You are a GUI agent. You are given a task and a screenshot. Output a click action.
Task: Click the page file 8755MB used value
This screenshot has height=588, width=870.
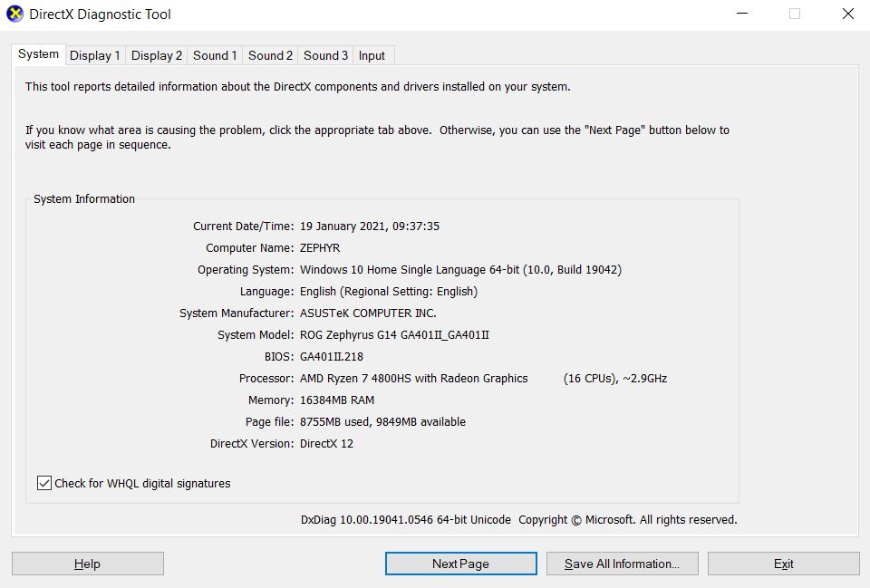[382, 422]
